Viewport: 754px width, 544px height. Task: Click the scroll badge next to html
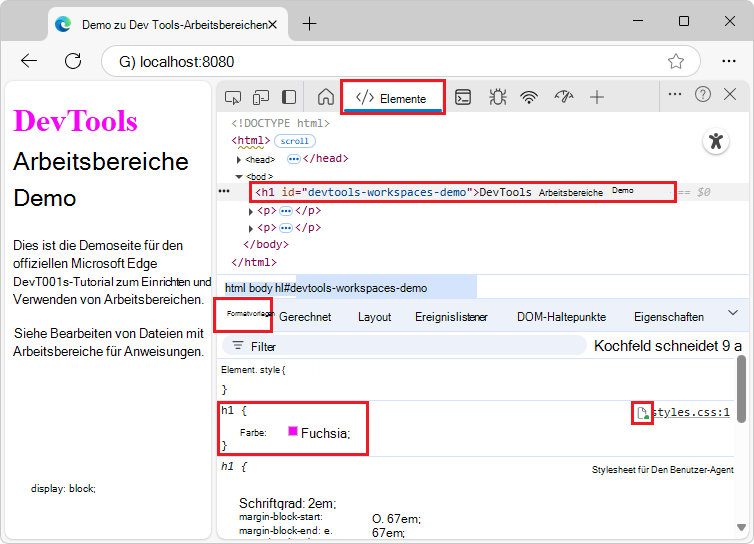[x=294, y=141]
